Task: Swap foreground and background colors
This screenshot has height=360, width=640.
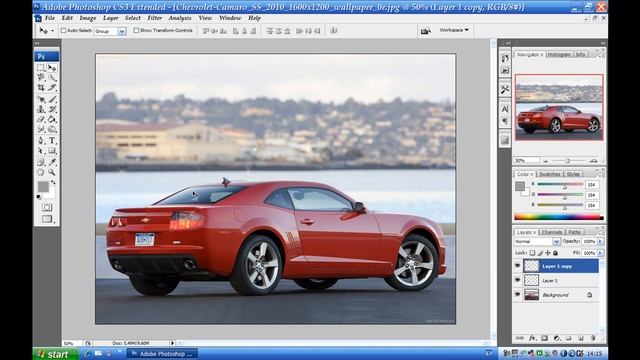Action: pyautogui.click(x=53, y=182)
